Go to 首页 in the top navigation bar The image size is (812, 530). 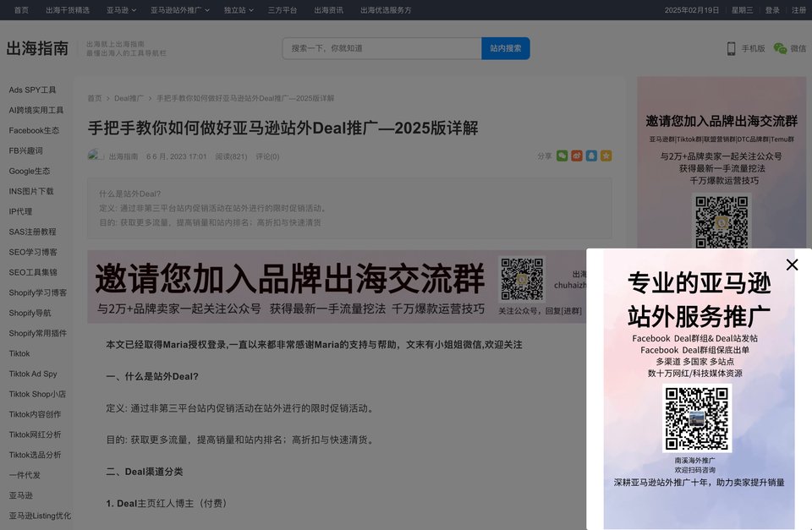(21, 10)
